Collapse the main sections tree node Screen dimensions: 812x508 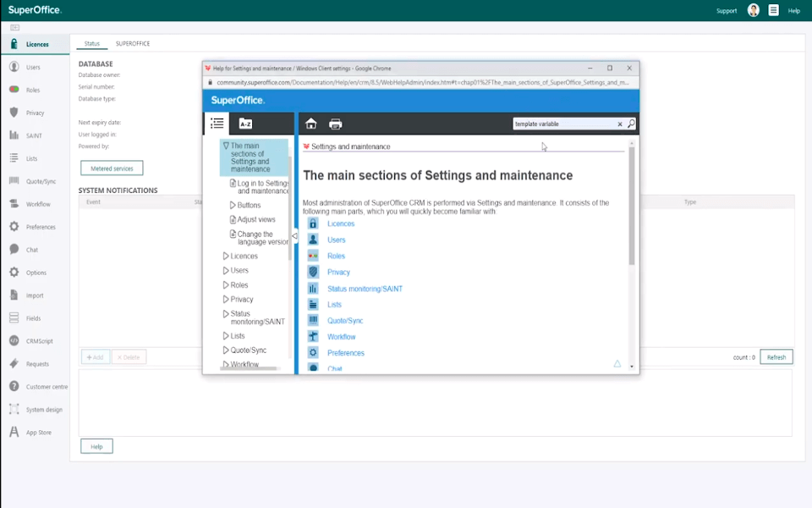(x=226, y=146)
